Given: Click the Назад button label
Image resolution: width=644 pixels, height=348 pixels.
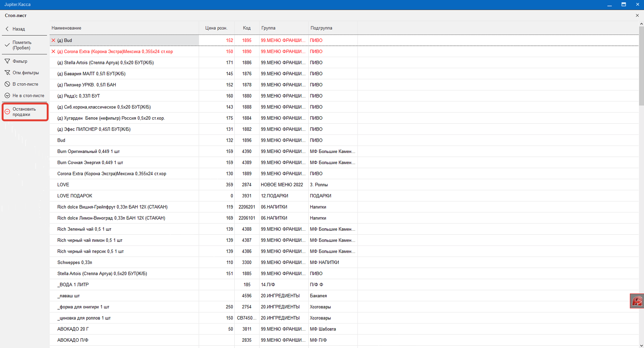Looking at the screenshot, I should click(19, 29).
